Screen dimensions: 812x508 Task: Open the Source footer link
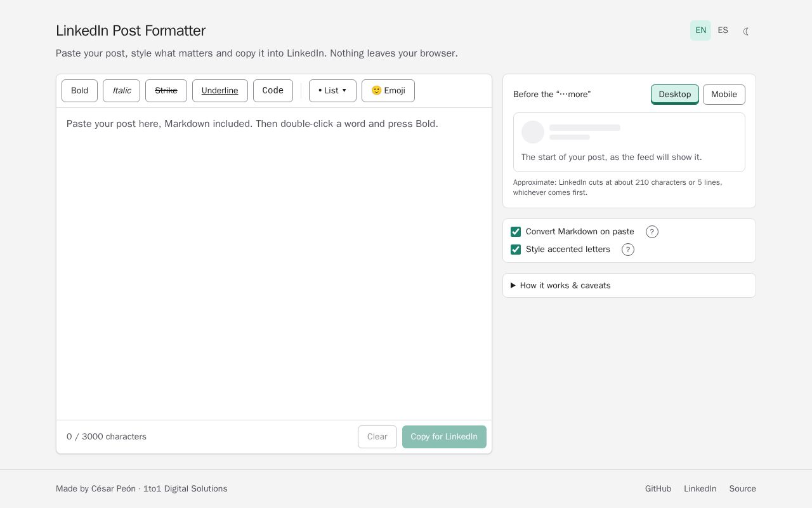tap(742, 489)
